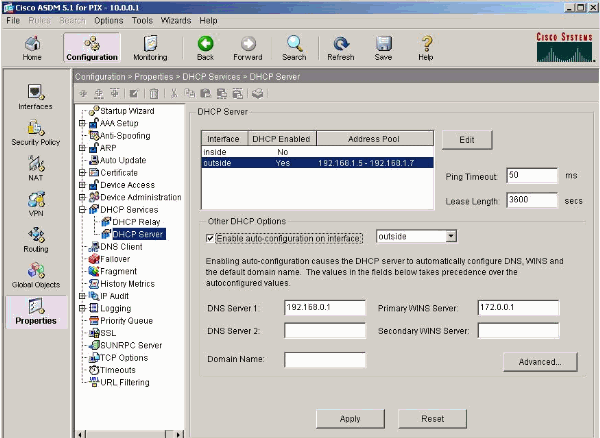Click the Domain Name field

tap(325, 360)
